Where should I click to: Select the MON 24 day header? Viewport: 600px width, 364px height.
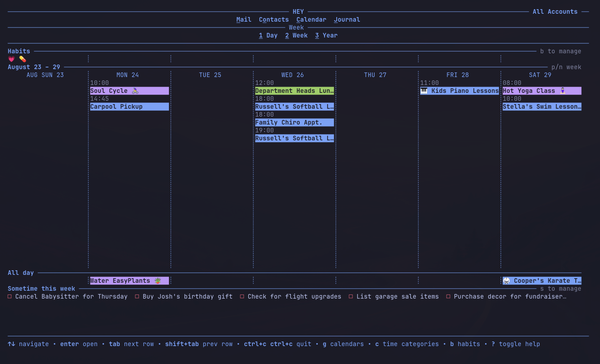[127, 75]
